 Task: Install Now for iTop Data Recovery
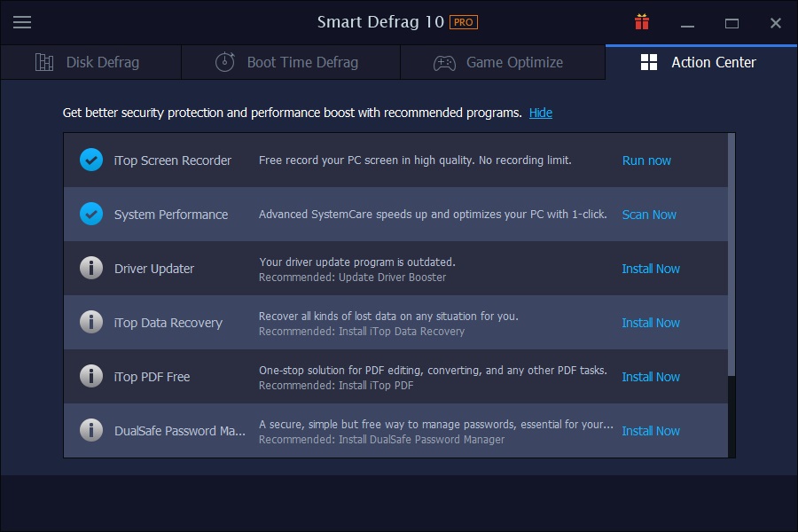point(651,322)
